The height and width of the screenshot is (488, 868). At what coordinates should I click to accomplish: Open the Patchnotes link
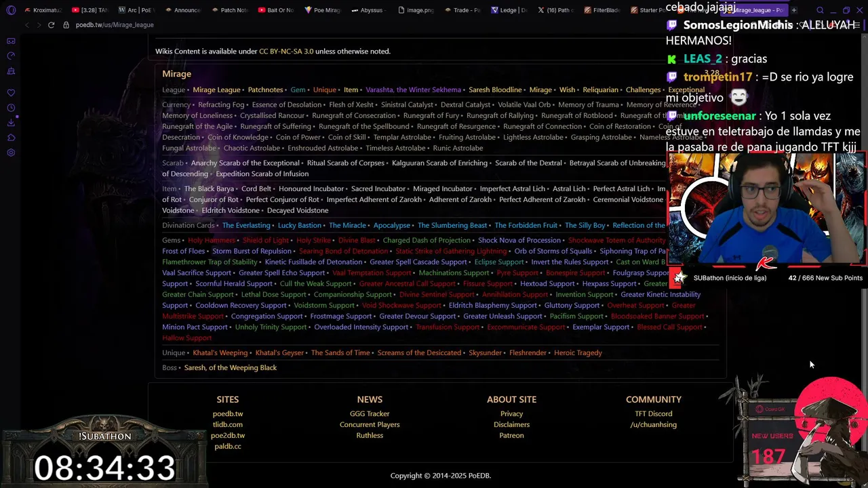[x=265, y=90]
